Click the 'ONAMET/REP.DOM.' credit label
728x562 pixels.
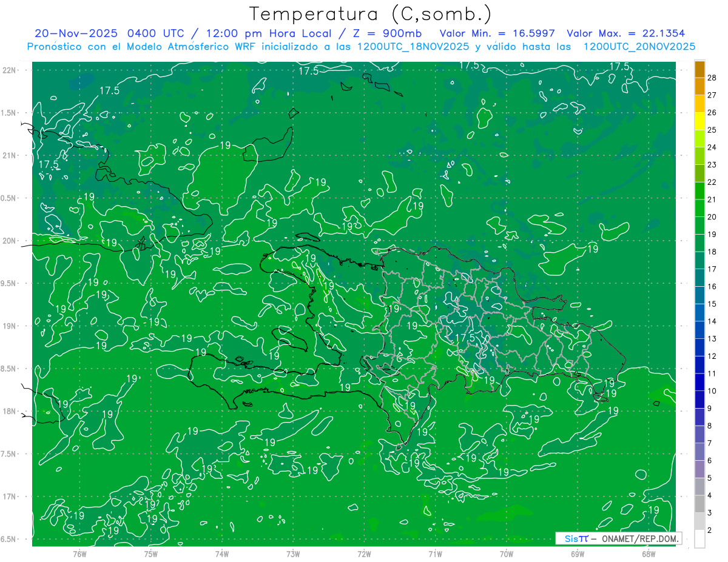coord(639,538)
